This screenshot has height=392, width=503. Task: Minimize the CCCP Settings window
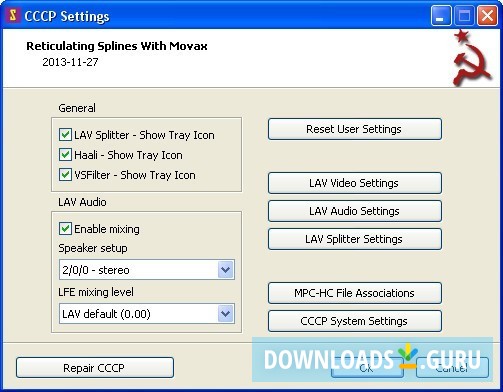441,16
